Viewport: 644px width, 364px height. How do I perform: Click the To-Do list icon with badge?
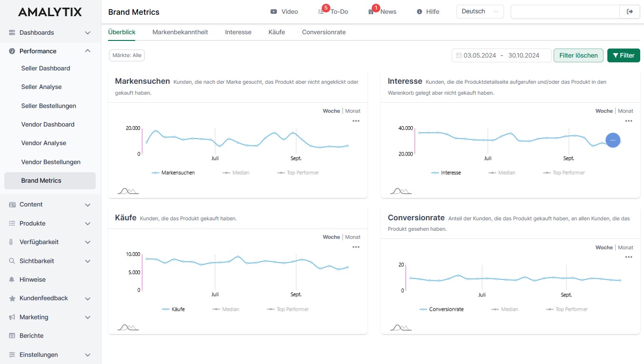click(x=321, y=11)
